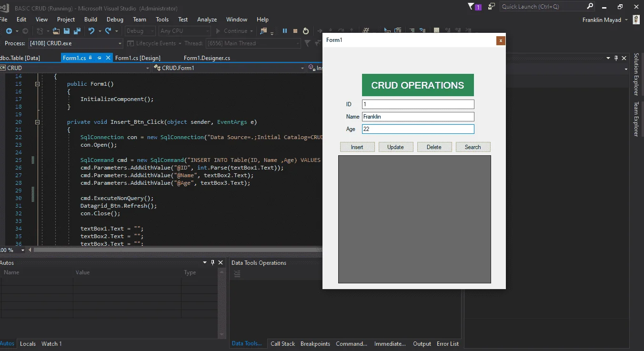Open the Error List tab
The image size is (644, 351).
(x=448, y=344)
